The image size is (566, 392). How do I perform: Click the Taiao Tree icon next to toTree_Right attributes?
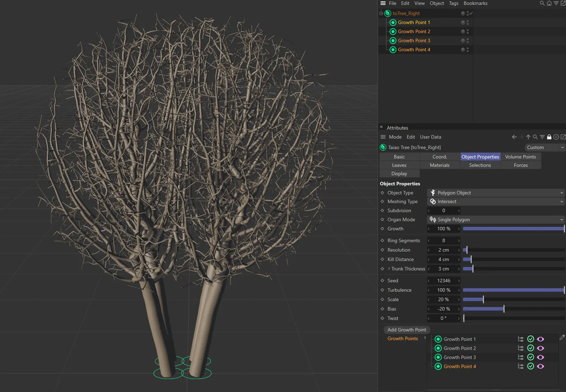click(383, 147)
